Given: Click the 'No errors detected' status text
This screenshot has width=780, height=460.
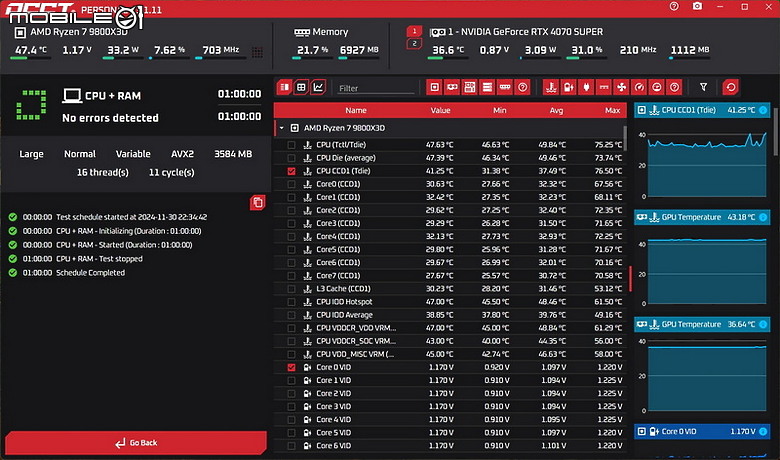Looking at the screenshot, I should (110, 118).
